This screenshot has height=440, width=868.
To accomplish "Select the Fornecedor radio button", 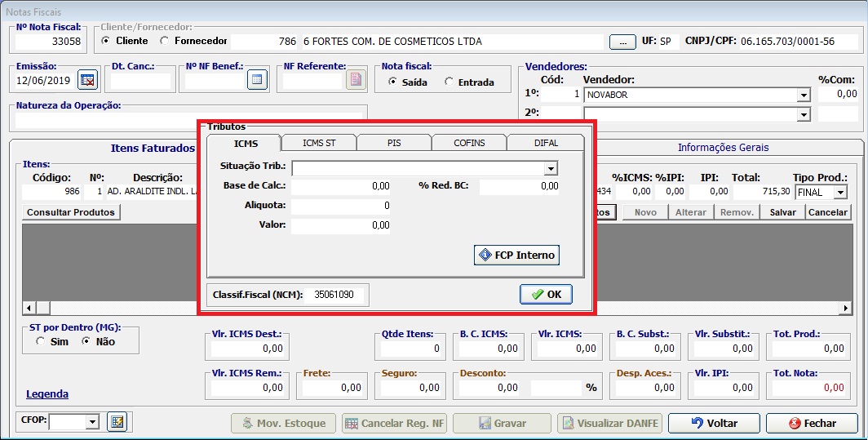I will pos(165,41).
